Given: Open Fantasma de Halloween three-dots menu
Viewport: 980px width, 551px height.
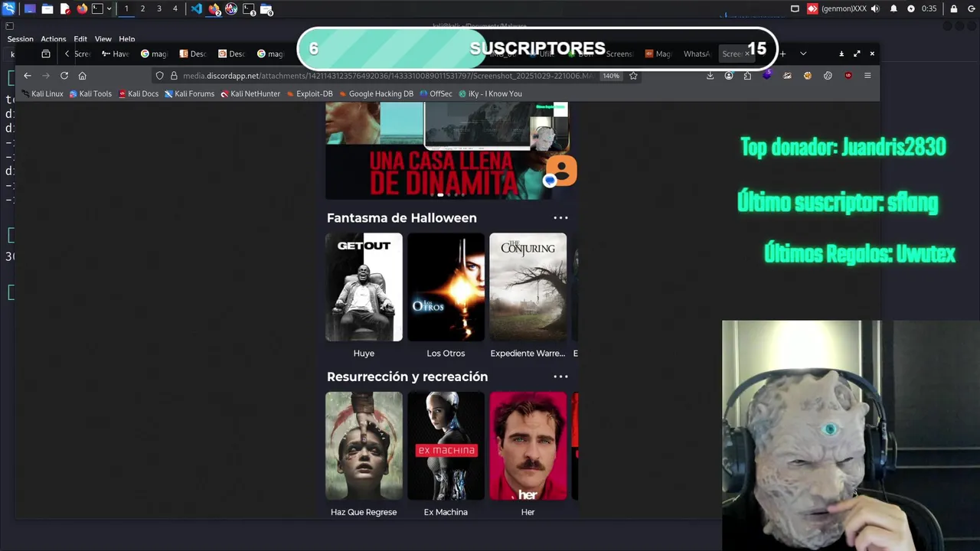Looking at the screenshot, I should 560,218.
